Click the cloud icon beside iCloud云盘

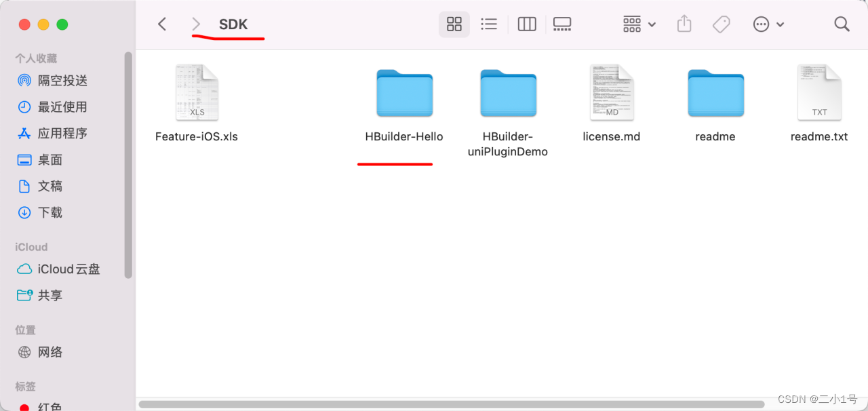tap(24, 269)
